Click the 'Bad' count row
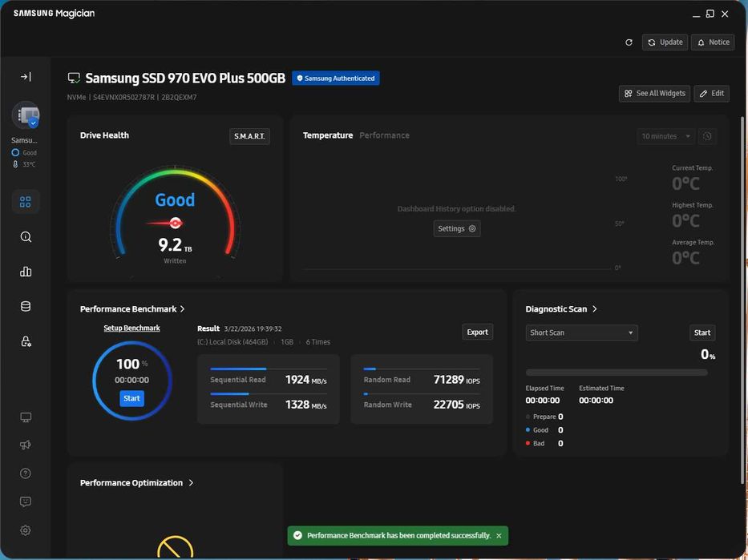Viewport: 748px width, 560px height. [544, 443]
